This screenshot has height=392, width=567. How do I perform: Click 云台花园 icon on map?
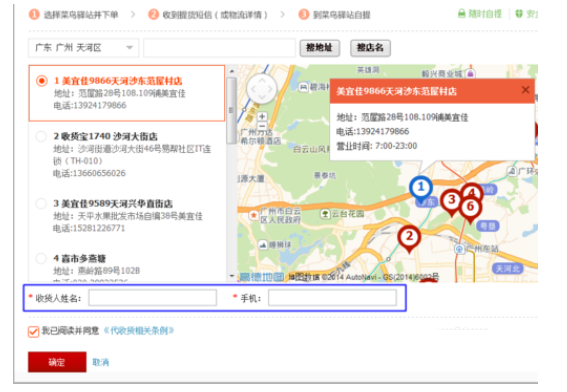click(x=325, y=214)
